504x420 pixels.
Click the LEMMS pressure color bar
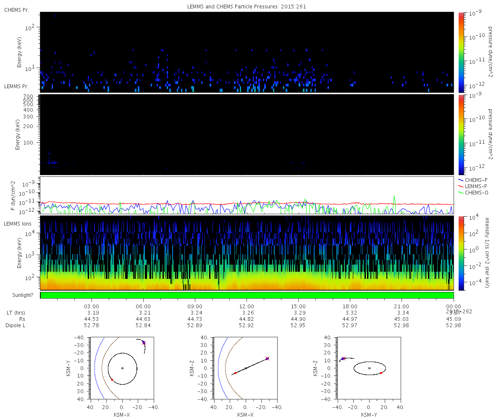click(x=461, y=134)
